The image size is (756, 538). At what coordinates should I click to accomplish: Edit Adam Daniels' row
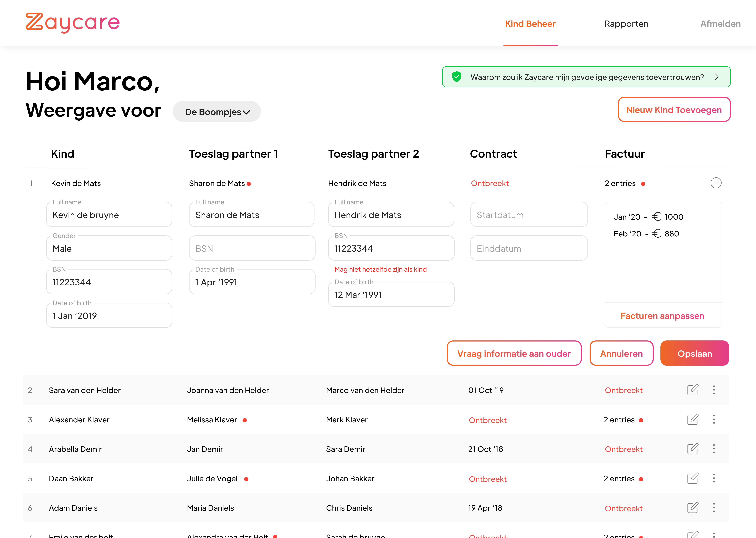pos(692,508)
